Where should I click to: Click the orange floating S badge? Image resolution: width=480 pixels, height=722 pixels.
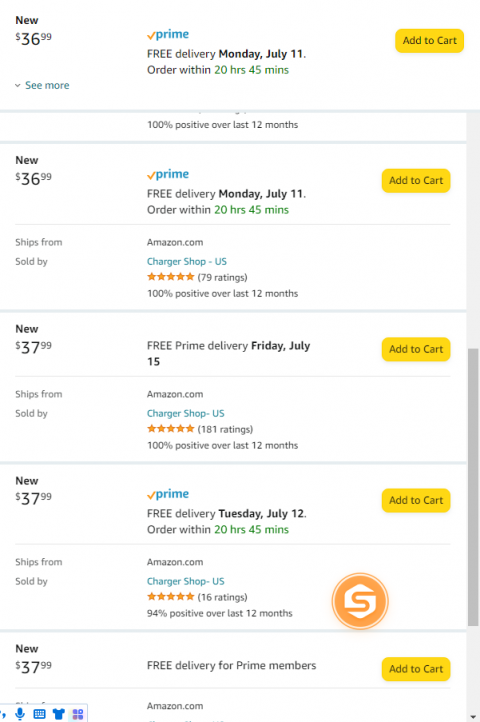point(360,601)
